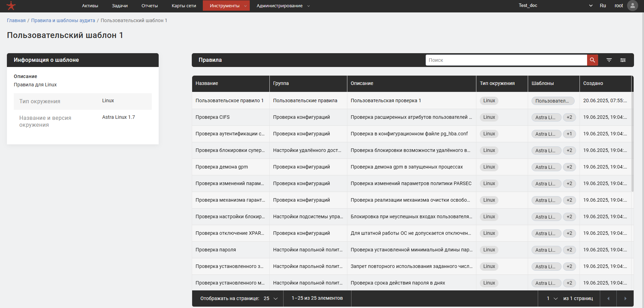Go to next page arrow

(625, 298)
